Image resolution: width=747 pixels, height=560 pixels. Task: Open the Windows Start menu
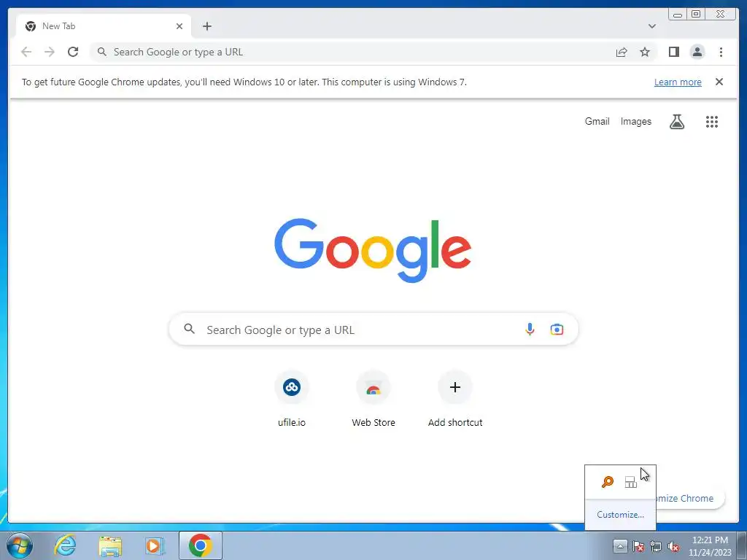(20, 545)
